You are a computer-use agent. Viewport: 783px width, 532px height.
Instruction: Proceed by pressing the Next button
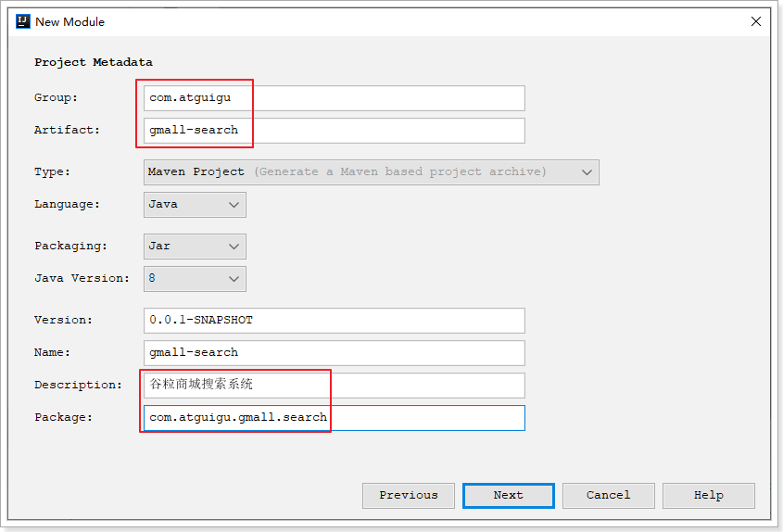tap(508, 496)
